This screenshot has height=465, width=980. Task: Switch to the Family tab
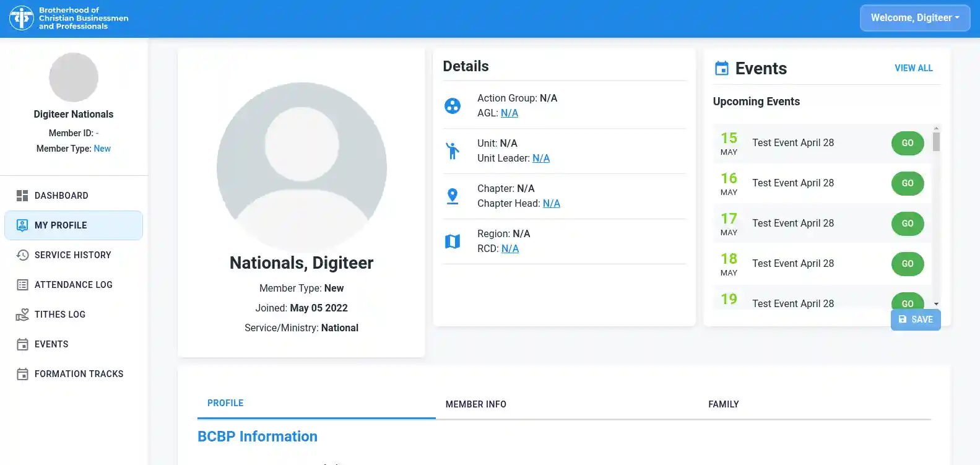click(x=724, y=404)
